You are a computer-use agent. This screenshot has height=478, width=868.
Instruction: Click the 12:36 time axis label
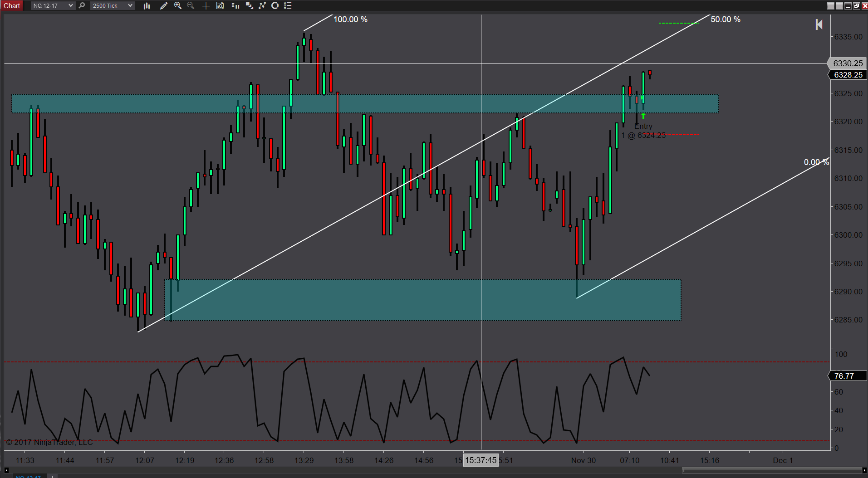tap(224, 460)
